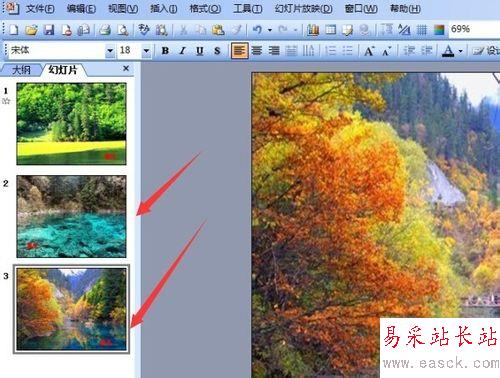Align text right
Screen dimensions: 500x378
pyautogui.click(x=274, y=51)
